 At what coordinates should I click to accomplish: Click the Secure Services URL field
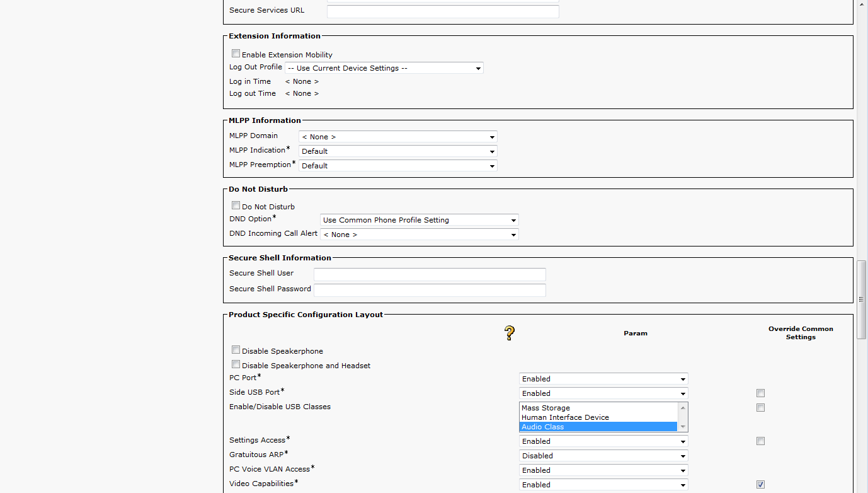[x=443, y=11]
